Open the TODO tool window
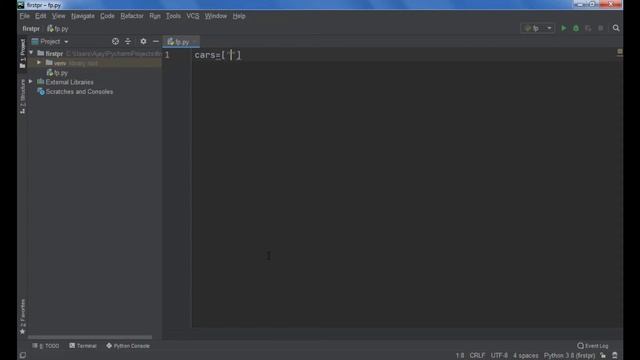 (46, 346)
